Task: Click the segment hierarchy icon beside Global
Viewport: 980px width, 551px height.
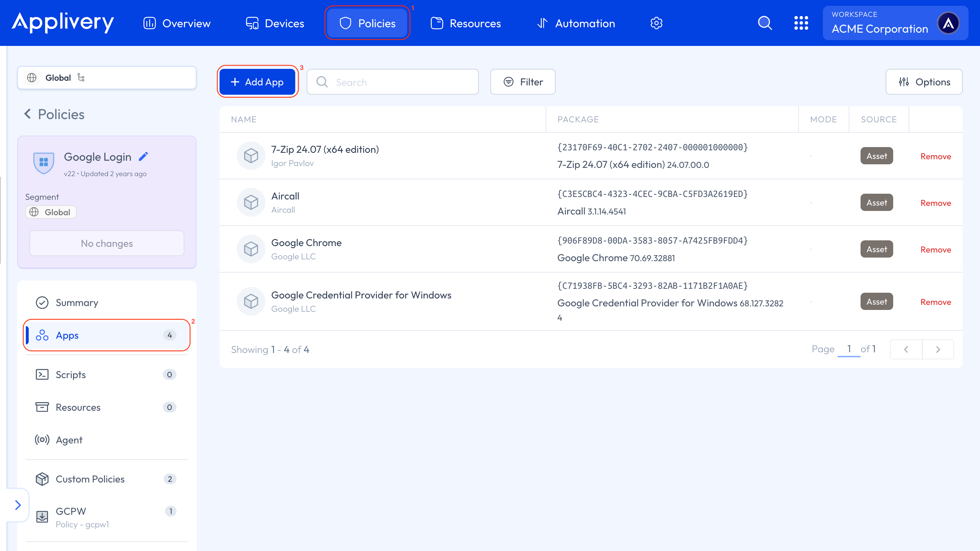Action: click(x=81, y=77)
